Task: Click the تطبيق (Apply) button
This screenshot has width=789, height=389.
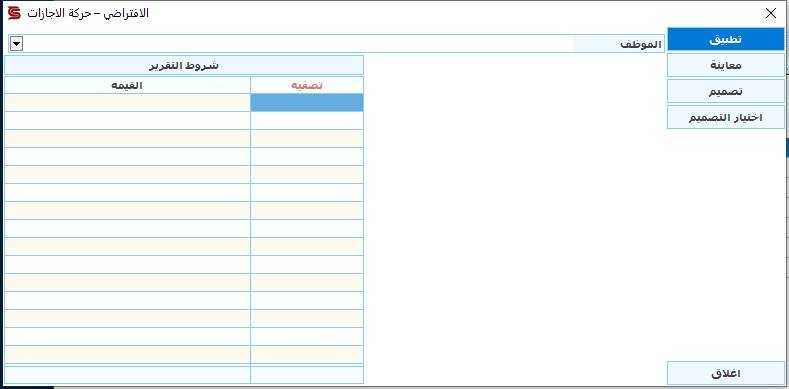Action: coord(726,39)
